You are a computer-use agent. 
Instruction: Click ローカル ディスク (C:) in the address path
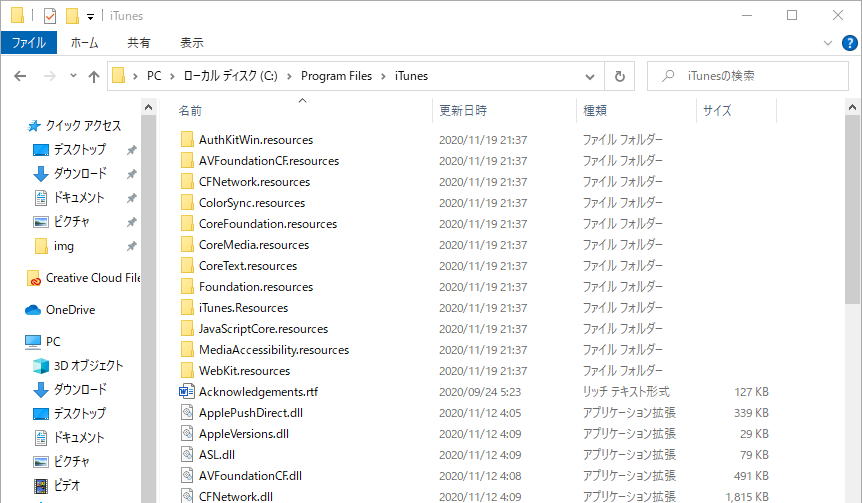coord(230,76)
